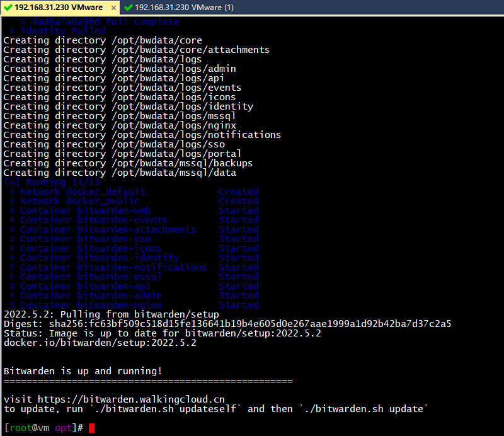Viewport: 504px width, 436px height.
Task: Click '4ad8a7a0a96d Pull complete' line
Action: click(x=100, y=21)
